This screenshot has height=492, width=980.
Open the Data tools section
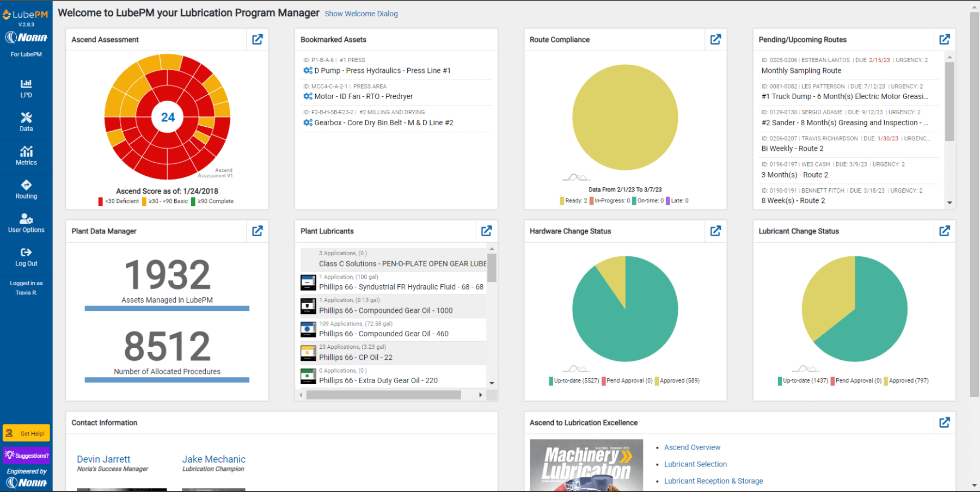26,122
